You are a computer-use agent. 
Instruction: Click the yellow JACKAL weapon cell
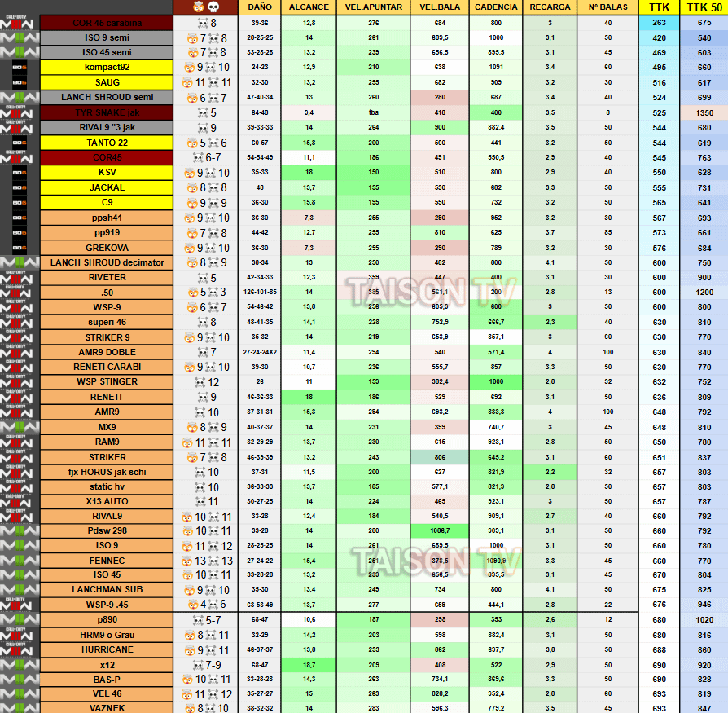tap(106, 187)
